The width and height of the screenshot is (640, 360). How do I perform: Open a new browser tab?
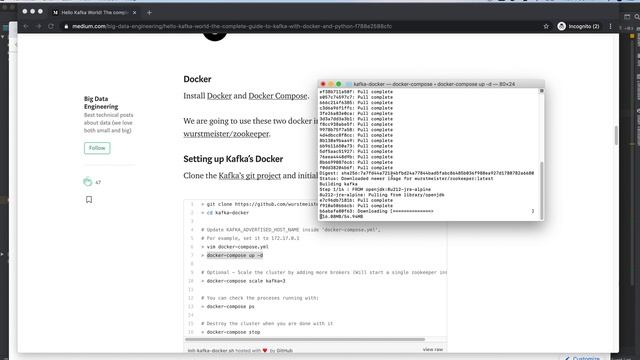(149, 13)
